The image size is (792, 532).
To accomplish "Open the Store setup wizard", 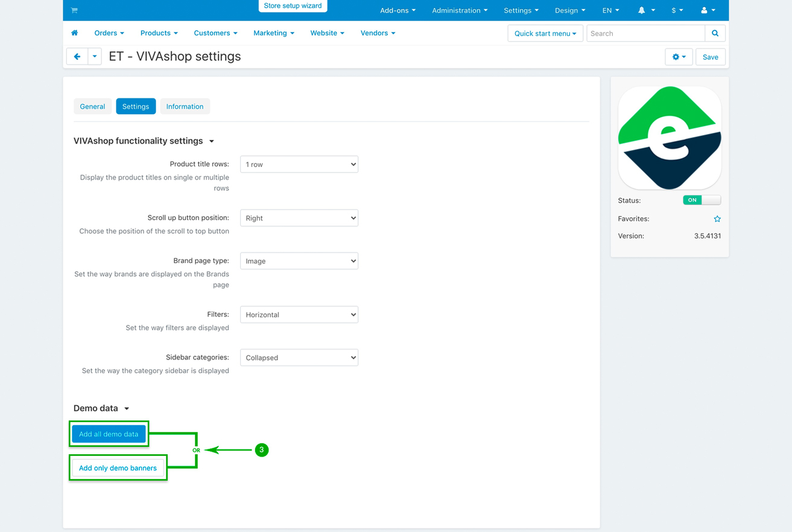I will 293,6.
